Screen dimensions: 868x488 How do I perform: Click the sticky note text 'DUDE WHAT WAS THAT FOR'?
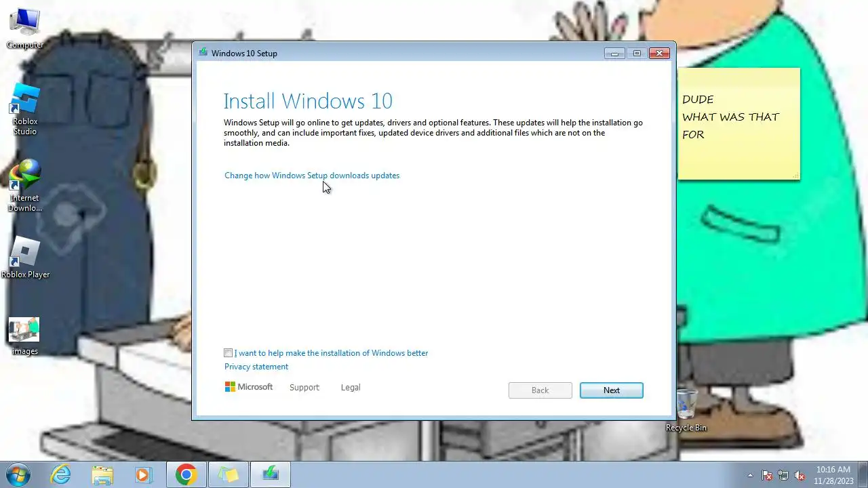click(730, 117)
